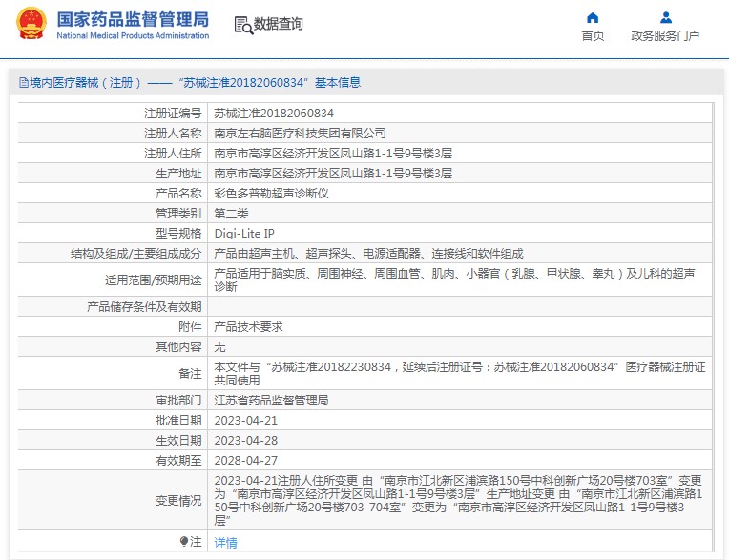Select the expiry date 2028-04-27
This screenshot has height=560, width=729.
[x=246, y=460]
